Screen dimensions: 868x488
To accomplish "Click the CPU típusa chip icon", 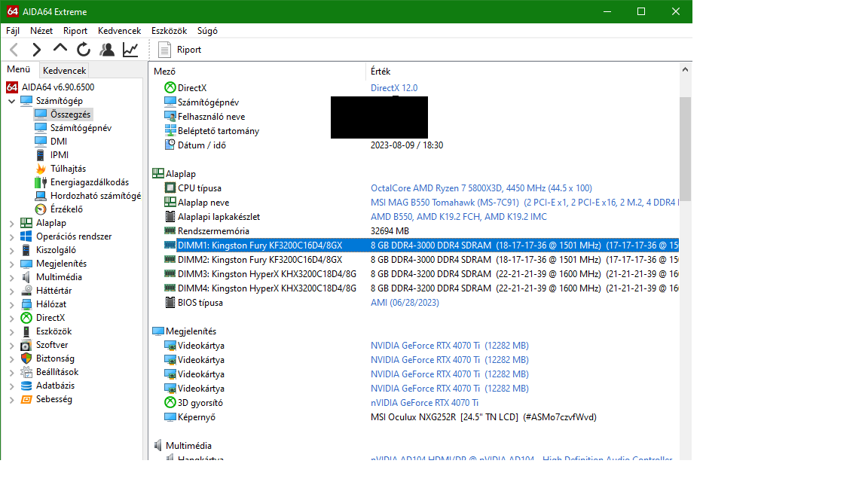I will click(x=170, y=188).
